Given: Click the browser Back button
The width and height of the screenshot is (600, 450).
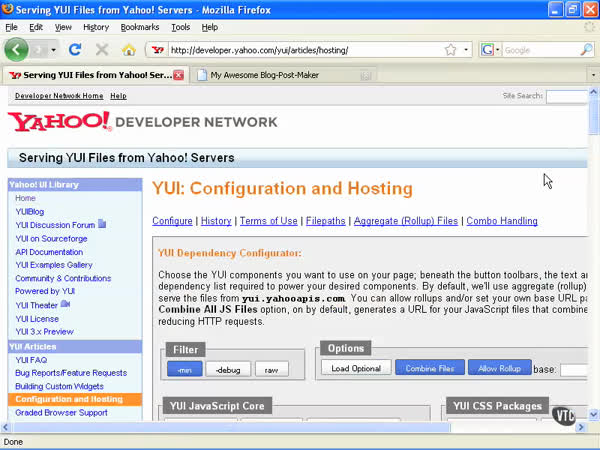Looking at the screenshot, I should (x=17, y=49).
